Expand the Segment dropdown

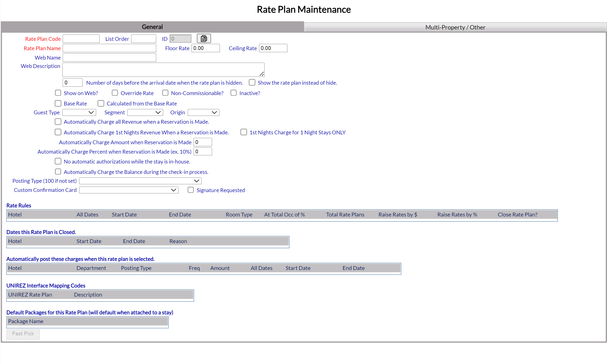pos(145,113)
